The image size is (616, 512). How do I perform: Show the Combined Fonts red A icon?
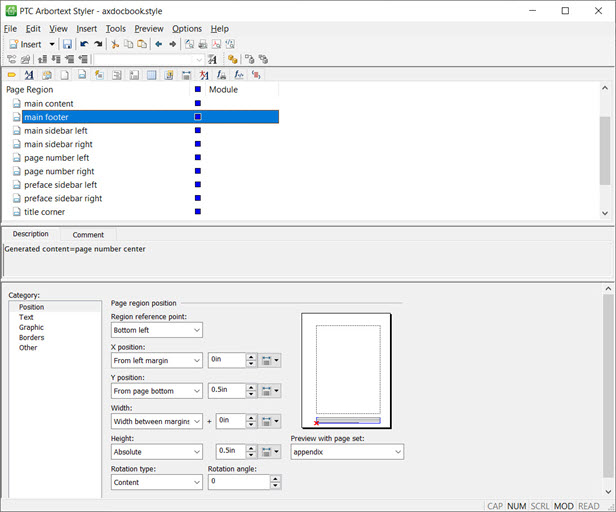[x=204, y=75]
